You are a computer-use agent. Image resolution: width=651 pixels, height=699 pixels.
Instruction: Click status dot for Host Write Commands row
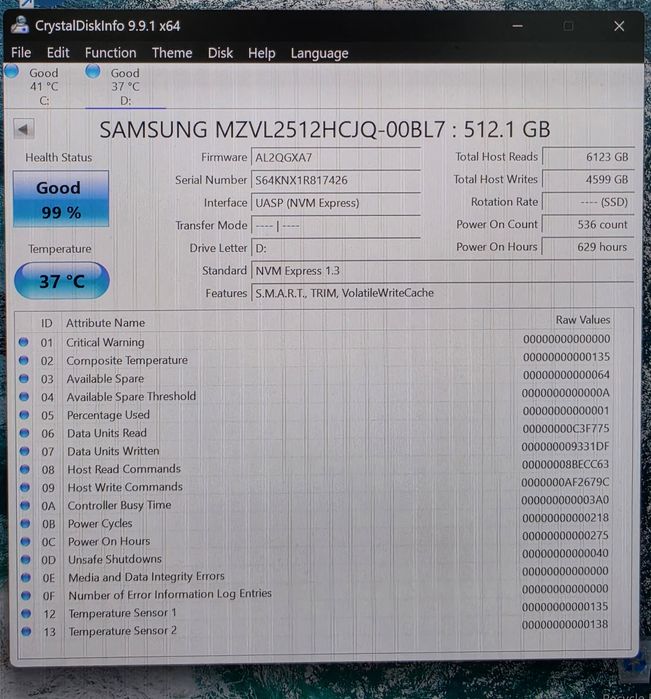25,487
